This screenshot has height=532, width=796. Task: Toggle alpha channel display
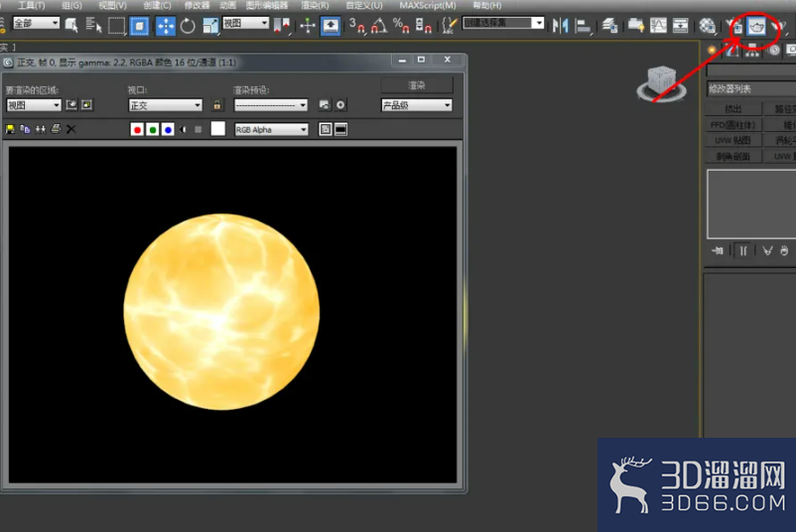[184, 129]
